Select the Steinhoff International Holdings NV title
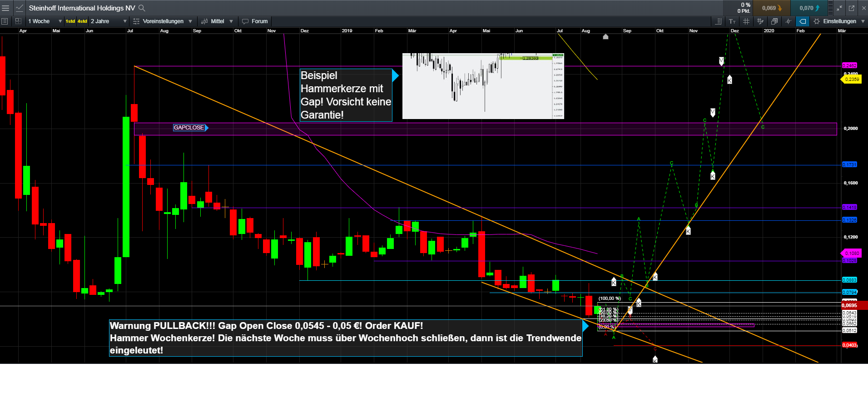The width and height of the screenshot is (868, 418). click(x=82, y=8)
